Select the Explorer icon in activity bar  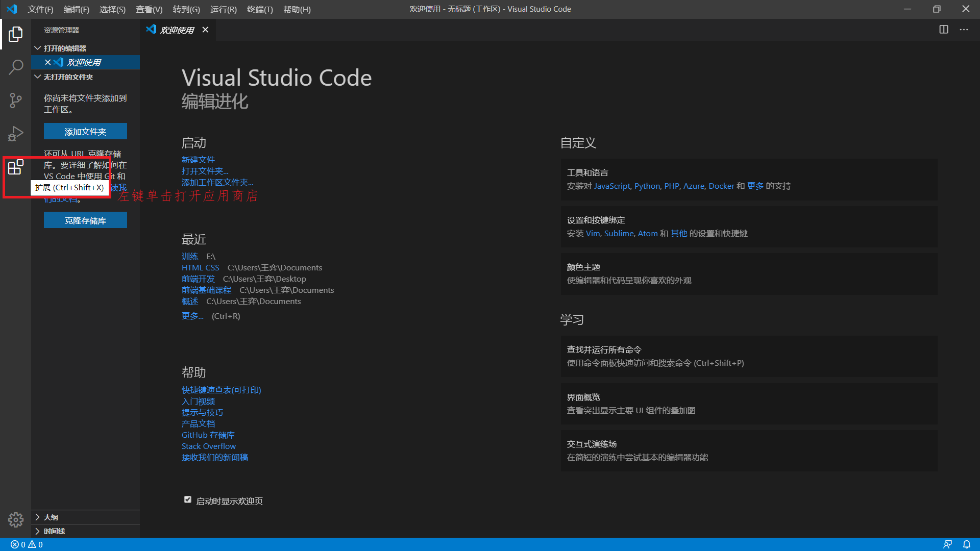[x=15, y=34]
